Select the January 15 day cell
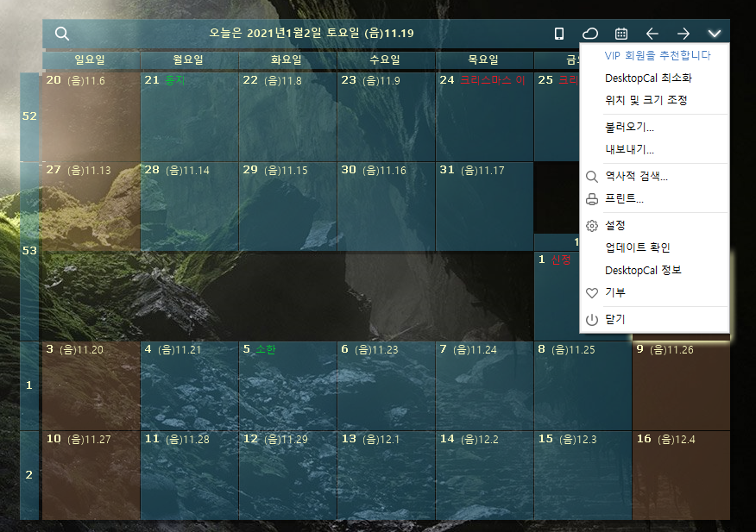Image resolution: width=756 pixels, height=532 pixels. 583,476
